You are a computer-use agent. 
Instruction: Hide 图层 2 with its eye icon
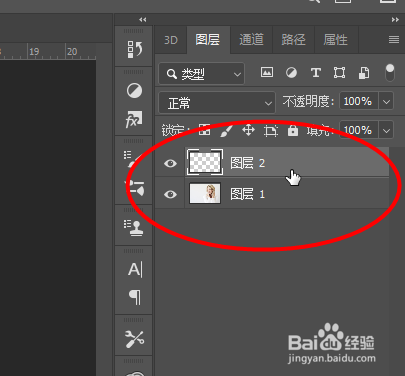pyautogui.click(x=170, y=163)
